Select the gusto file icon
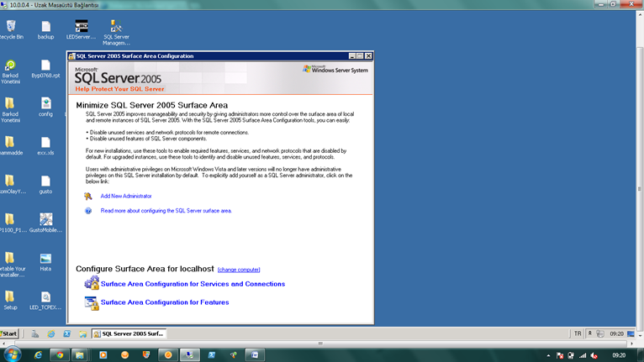 tap(45, 181)
